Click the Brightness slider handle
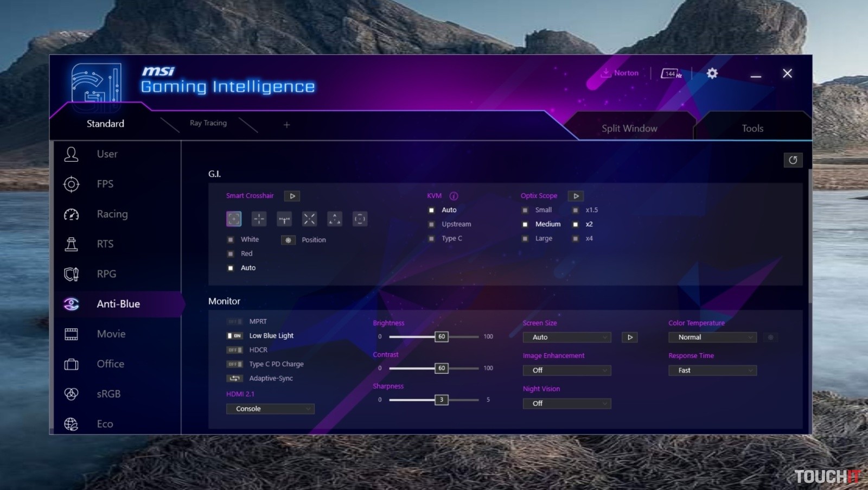The height and width of the screenshot is (490, 868). [441, 337]
